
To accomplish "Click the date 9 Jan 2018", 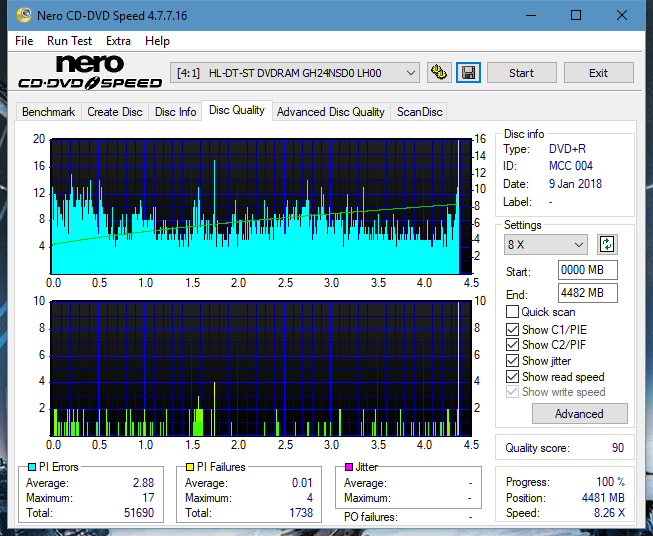I will point(575,184).
